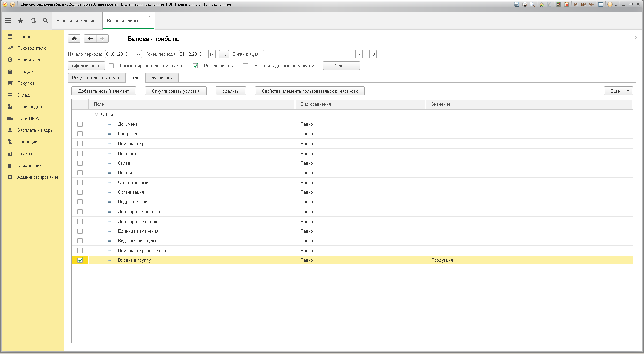Viewport: 644px width, 354px height.
Task: Open print preview icon
Action: [532, 4]
